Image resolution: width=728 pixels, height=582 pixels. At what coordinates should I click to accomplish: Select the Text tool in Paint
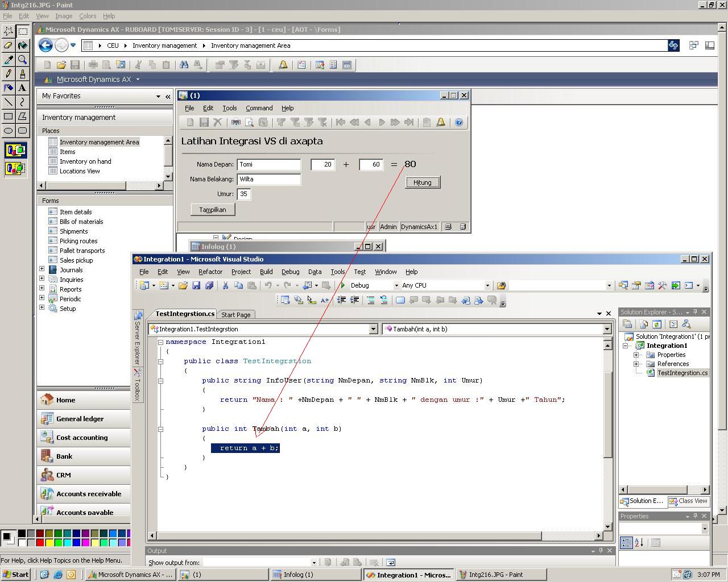[x=23, y=88]
